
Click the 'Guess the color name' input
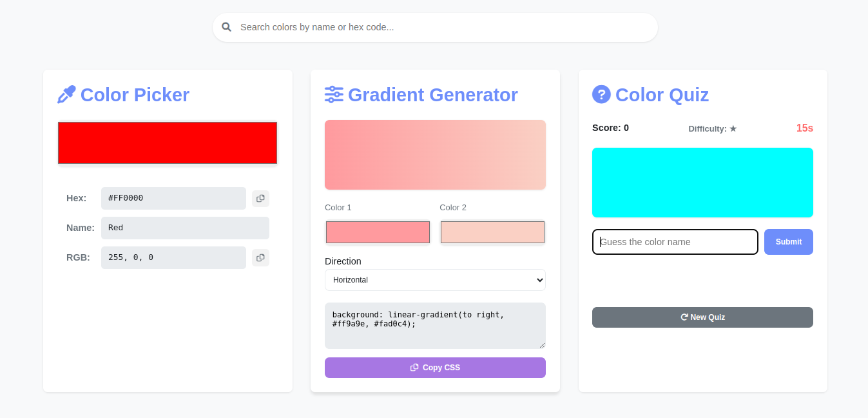point(675,242)
